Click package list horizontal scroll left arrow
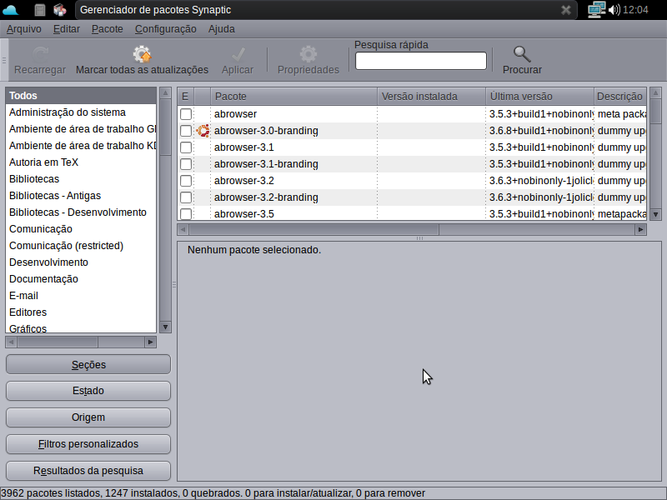Image resolution: width=667 pixels, height=500 pixels. click(x=183, y=230)
